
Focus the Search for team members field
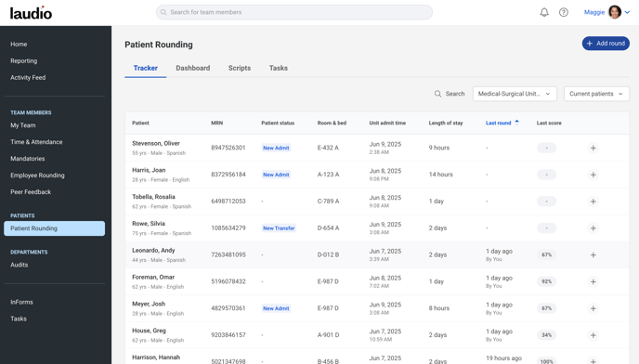coord(294,12)
